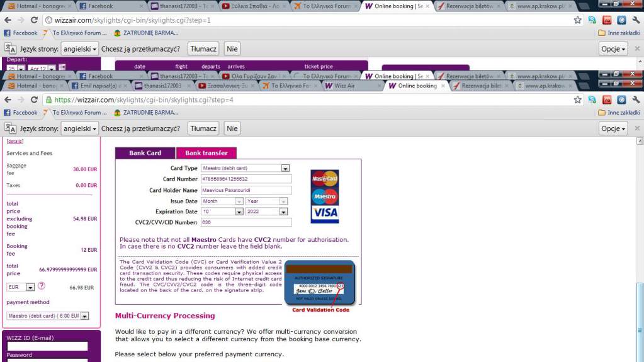
Task: Click the Card Validation Code sample card image
Action: point(320,283)
